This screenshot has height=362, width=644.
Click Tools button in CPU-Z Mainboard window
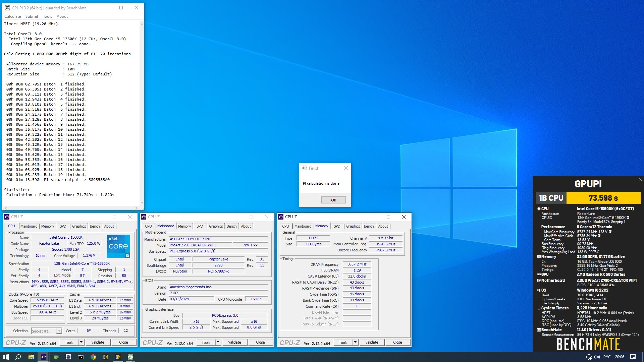206,342
